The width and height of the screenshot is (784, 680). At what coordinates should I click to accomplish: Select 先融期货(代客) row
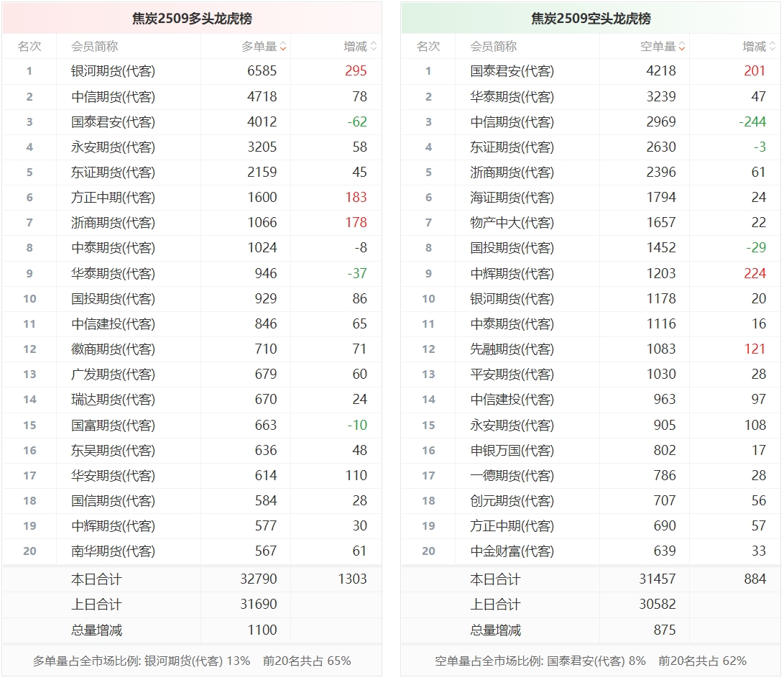point(591,349)
